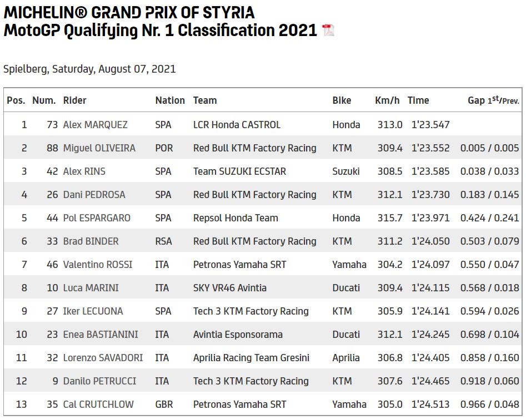The image size is (526, 420).
Task: Click the Gap 1st/Prev. column header
Action: pyautogui.click(x=493, y=100)
